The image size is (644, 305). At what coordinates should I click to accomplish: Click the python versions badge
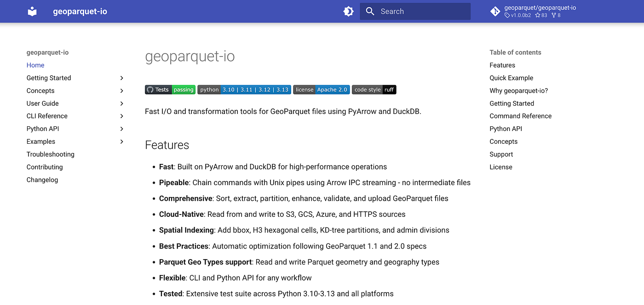pyautogui.click(x=244, y=90)
